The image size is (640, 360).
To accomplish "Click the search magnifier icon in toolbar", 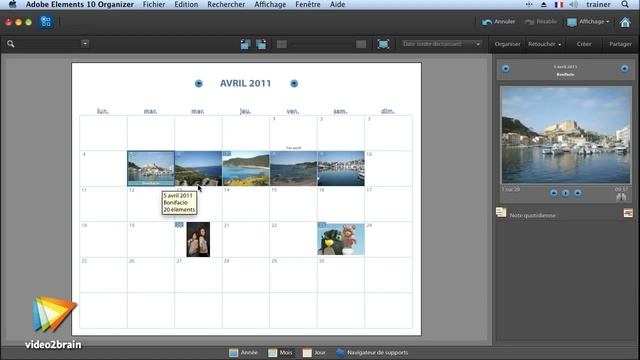I will [11, 44].
